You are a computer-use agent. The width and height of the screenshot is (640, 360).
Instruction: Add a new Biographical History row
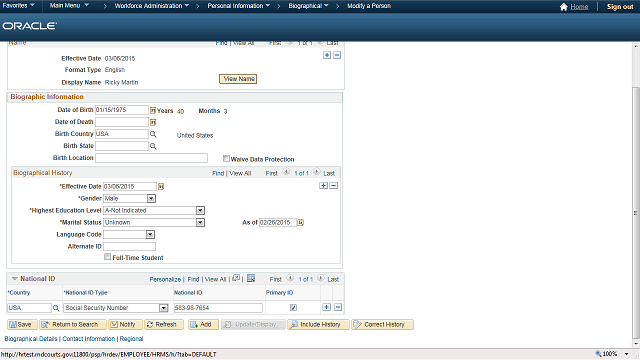tap(323, 186)
